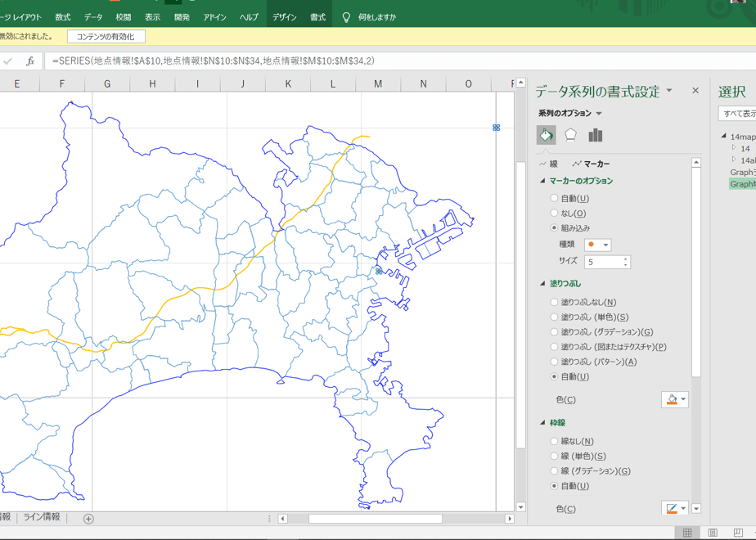This screenshot has width=756, height=540.
Task: Switch to page break preview in status bar
Action: click(x=738, y=533)
